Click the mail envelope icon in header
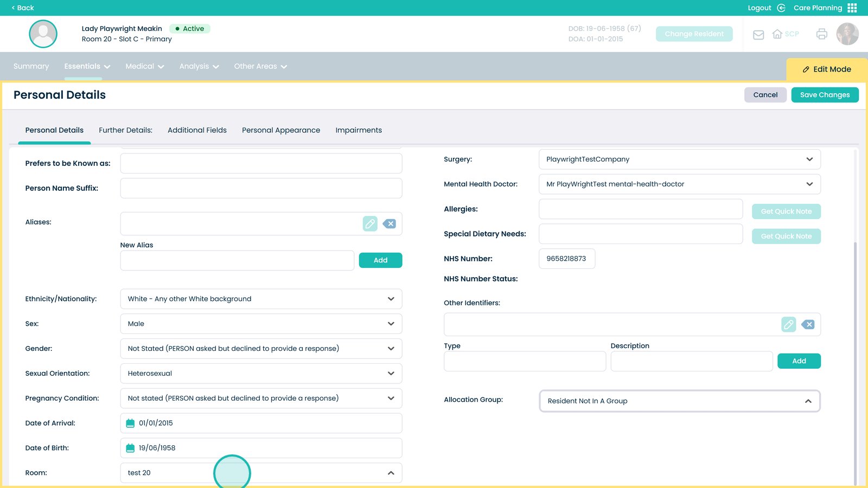This screenshot has width=868, height=488. (x=758, y=35)
